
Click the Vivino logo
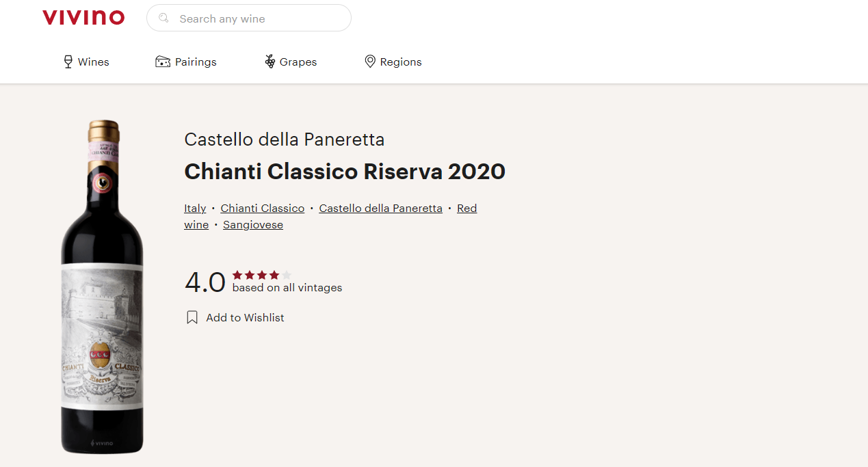click(x=83, y=18)
